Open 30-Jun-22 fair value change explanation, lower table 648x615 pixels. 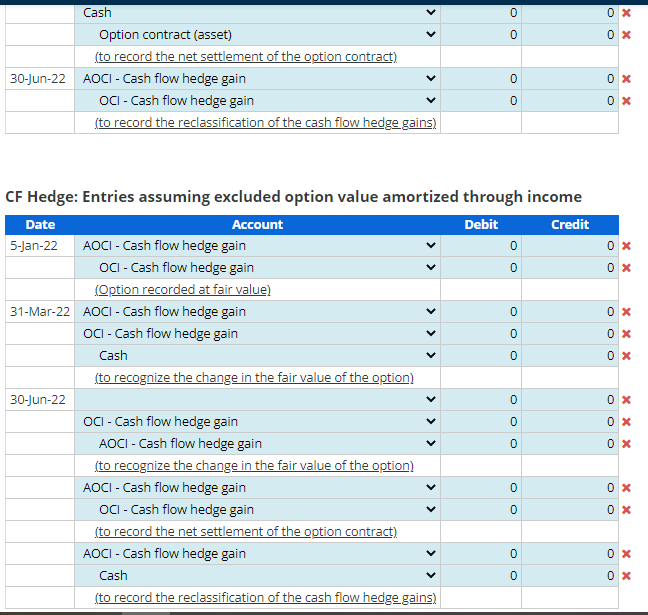tap(254, 466)
